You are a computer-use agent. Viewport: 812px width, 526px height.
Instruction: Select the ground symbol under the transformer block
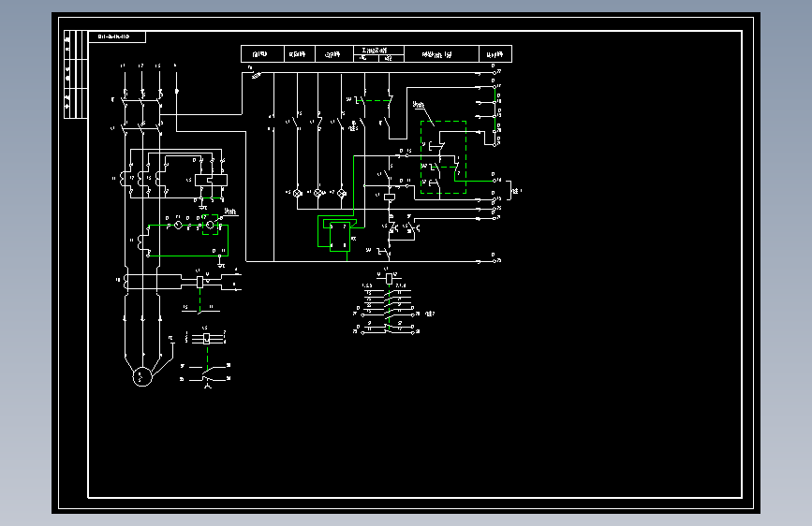coord(203,207)
